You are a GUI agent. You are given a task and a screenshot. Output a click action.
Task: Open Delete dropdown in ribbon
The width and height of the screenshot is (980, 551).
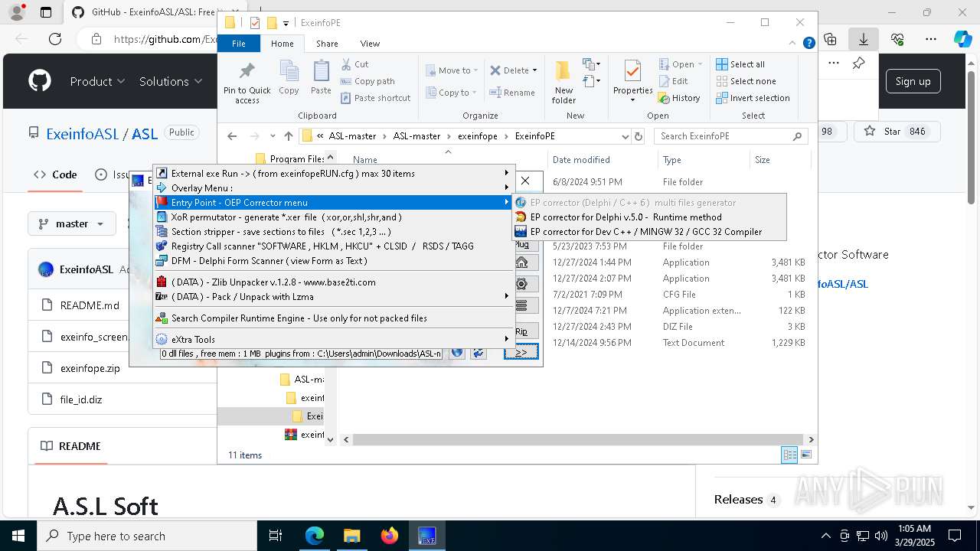pyautogui.click(x=513, y=70)
